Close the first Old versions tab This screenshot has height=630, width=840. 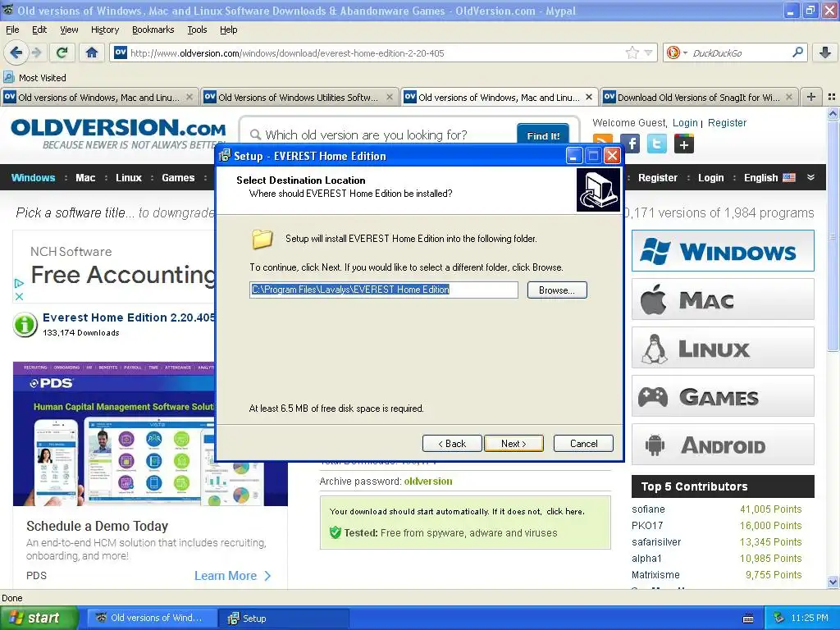click(x=189, y=97)
